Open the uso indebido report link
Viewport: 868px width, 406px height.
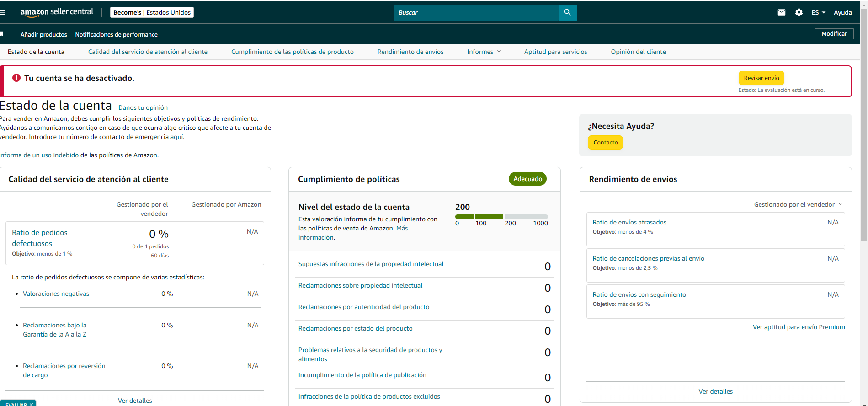pos(39,155)
